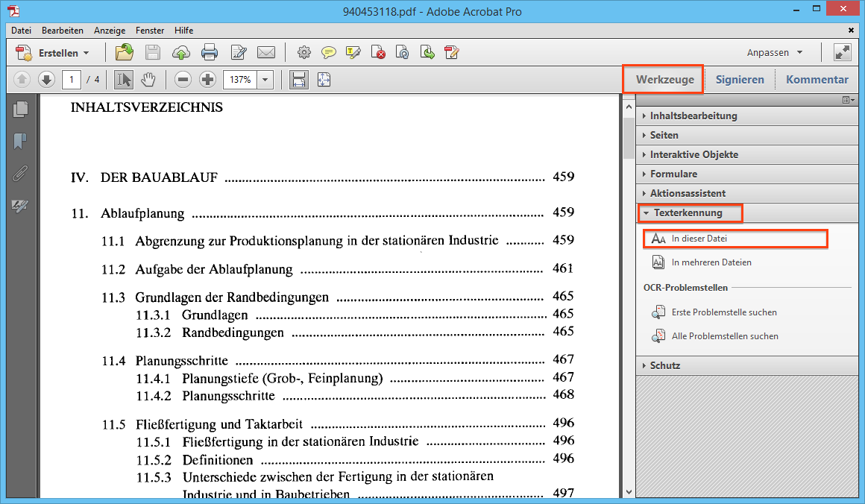Click Alle Problemstellen suchen
865x504 pixels.
724,336
